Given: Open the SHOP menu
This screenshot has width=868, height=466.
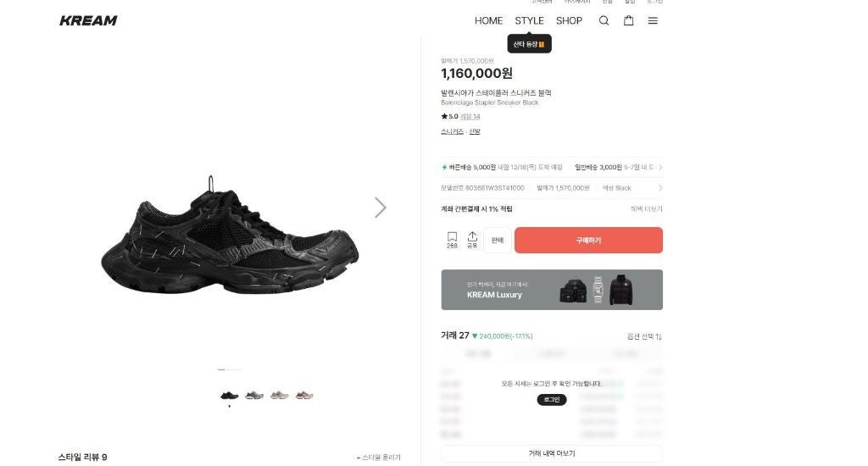Looking at the screenshot, I should point(569,20).
